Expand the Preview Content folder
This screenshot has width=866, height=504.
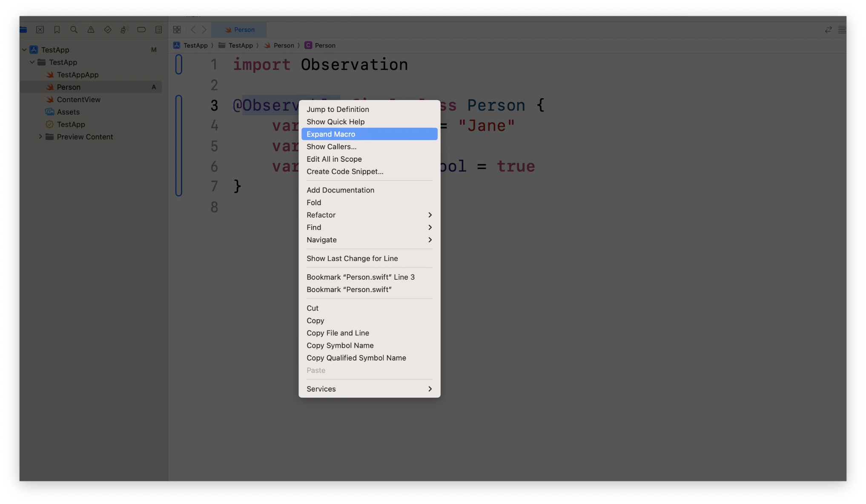pyautogui.click(x=40, y=137)
